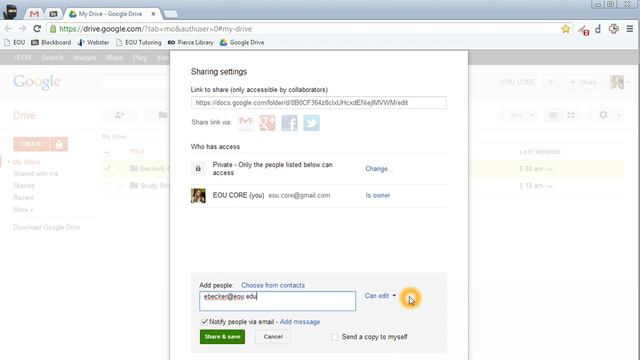The width and height of the screenshot is (640, 360).
Task: Click Choose from contacts link
Action: pos(273,285)
